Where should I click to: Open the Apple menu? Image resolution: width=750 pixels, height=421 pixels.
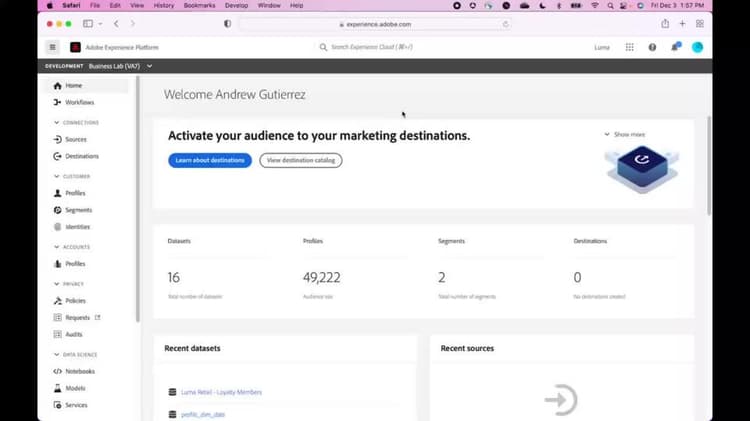coord(50,5)
